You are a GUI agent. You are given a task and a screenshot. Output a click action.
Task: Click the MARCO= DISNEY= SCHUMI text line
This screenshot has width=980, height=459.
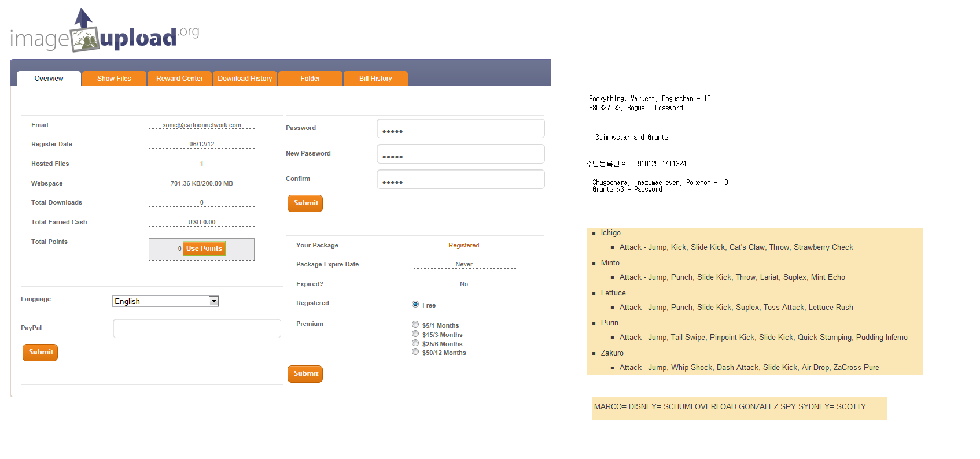(730, 407)
